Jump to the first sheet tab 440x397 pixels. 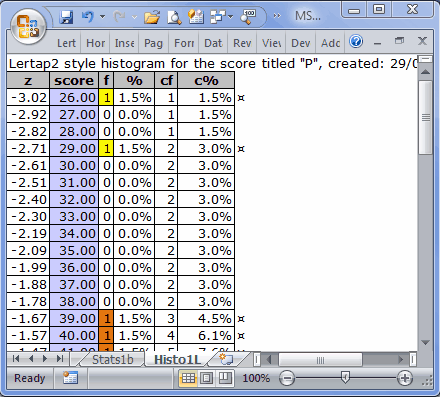click(x=16, y=359)
